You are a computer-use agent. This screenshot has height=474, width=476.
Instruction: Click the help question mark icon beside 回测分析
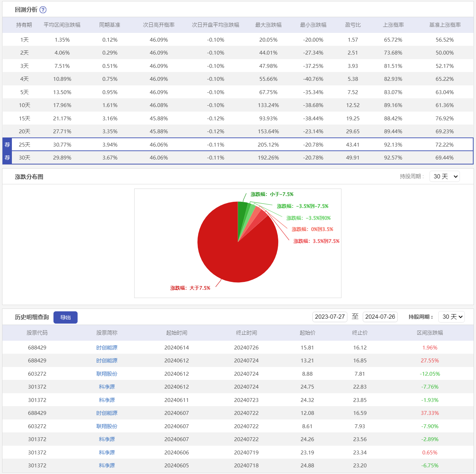click(43, 10)
